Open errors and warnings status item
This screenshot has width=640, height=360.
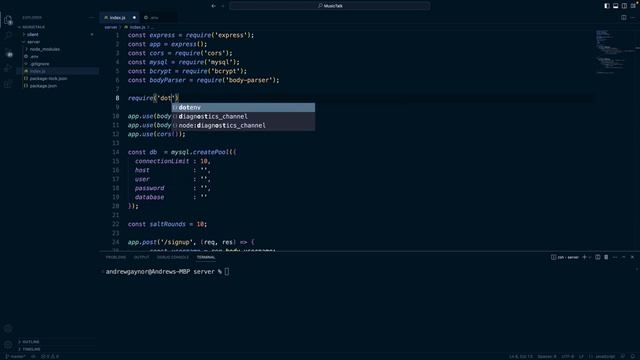[x=50, y=356]
